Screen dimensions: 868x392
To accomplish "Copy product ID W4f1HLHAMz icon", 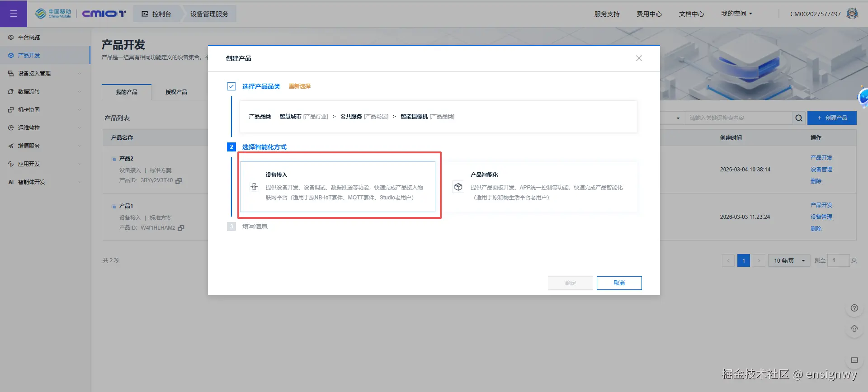I will tap(181, 228).
